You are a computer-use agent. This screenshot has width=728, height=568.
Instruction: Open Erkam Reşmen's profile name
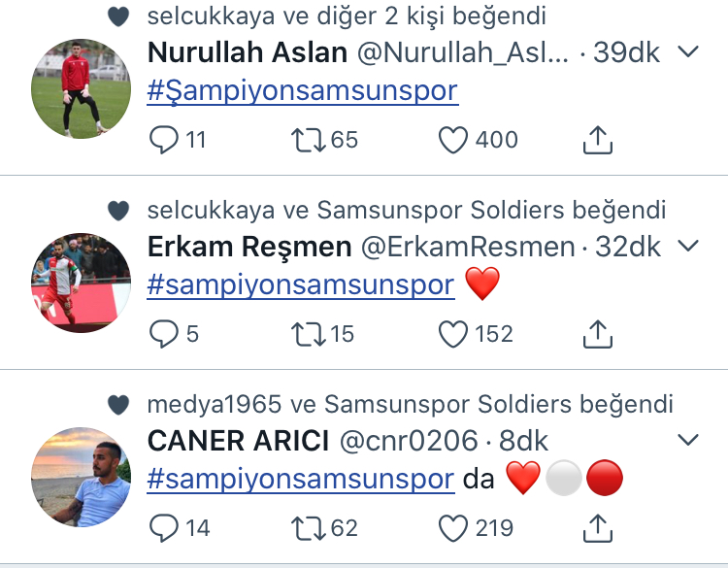[249, 247]
